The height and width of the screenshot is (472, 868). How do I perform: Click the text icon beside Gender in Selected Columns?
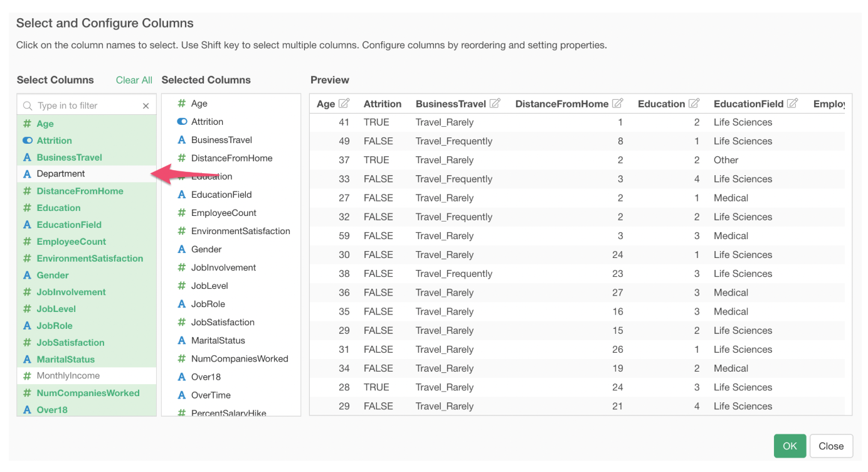[x=182, y=249]
